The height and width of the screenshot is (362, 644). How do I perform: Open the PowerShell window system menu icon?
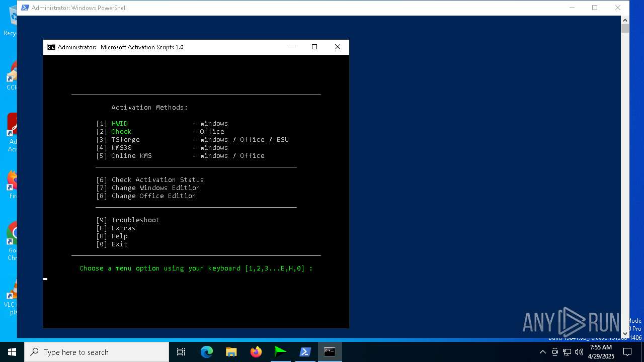point(25,8)
